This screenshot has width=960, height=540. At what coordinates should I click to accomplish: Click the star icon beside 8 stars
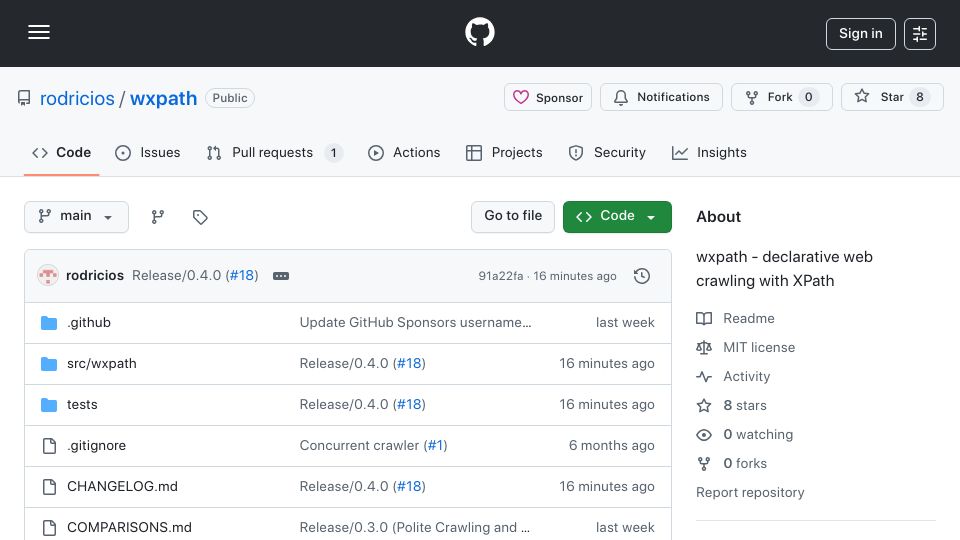point(704,405)
